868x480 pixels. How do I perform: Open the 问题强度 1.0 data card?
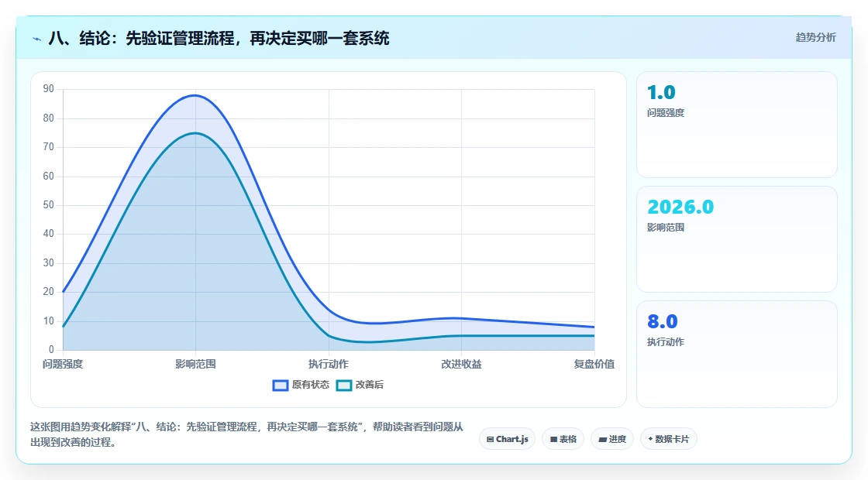[737, 125]
